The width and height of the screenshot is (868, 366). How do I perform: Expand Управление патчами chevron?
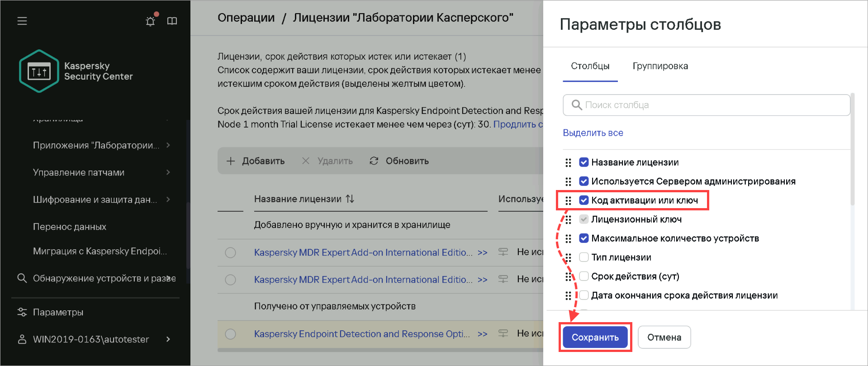pyautogui.click(x=168, y=172)
